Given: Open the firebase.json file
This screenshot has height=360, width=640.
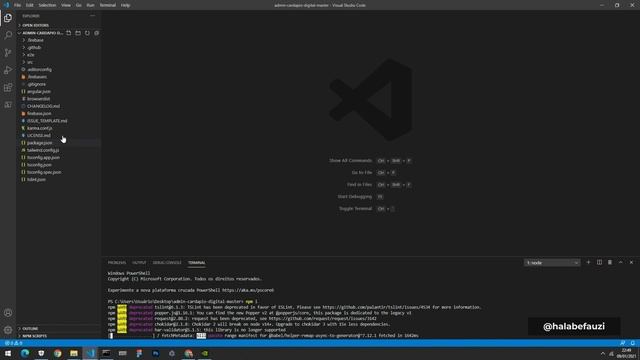Looking at the screenshot, I should coord(39,113).
